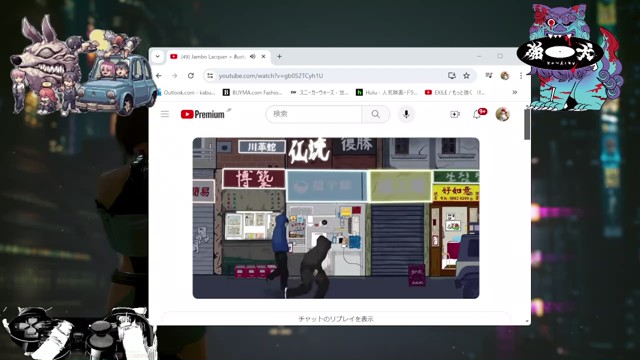Open the notifications bell
This screenshot has height=360, width=640.
coord(477,114)
